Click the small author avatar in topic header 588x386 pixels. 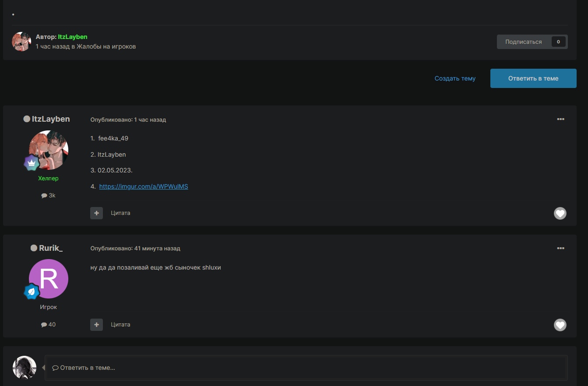[21, 42]
